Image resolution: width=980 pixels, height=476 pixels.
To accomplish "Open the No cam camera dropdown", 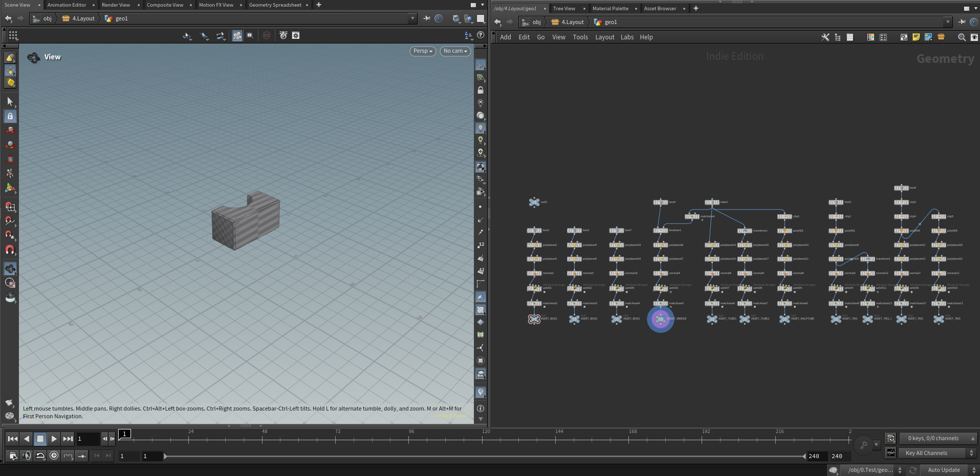I will 455,51.
